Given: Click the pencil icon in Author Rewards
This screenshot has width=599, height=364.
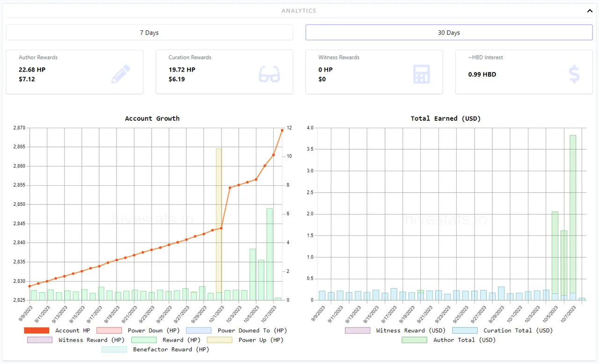Looking at the screenshot, I should (x=121, y=74).
